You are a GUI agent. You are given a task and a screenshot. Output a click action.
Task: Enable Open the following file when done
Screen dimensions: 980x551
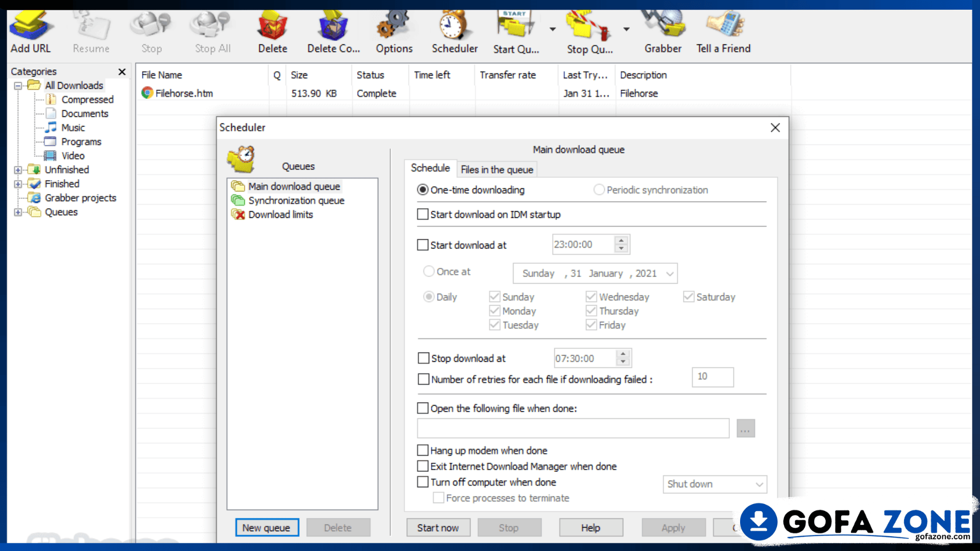423,408
